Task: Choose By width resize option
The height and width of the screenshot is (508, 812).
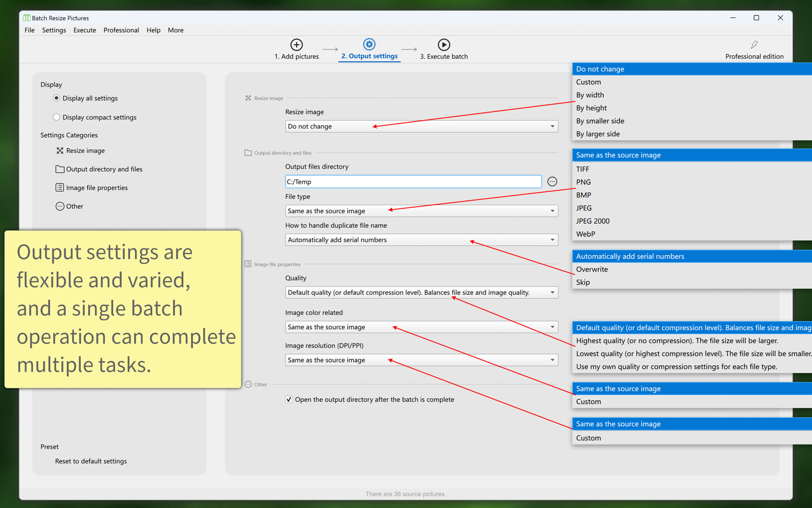Action: click(x=692, y=95)
